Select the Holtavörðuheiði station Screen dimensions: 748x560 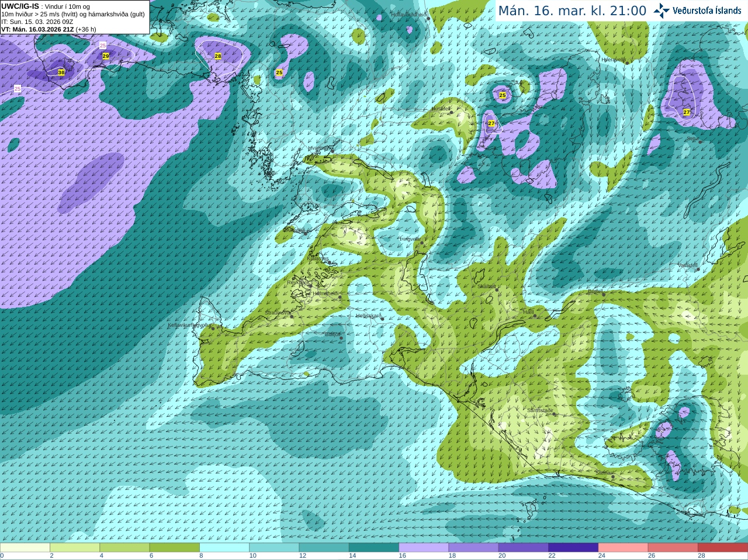[x=428, y=19]
